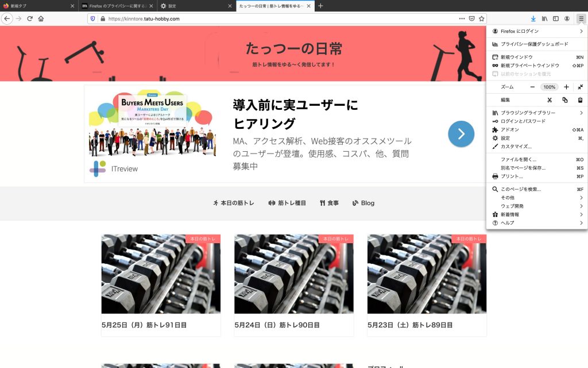Click the blue arrow button on the ad
Image resolution: width=588 pixels, height=368 pixels.
click(x=461, y=134)
